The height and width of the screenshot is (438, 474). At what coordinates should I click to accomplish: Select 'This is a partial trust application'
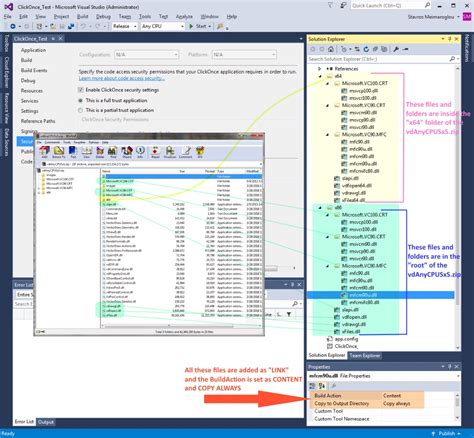pos(80,110)
